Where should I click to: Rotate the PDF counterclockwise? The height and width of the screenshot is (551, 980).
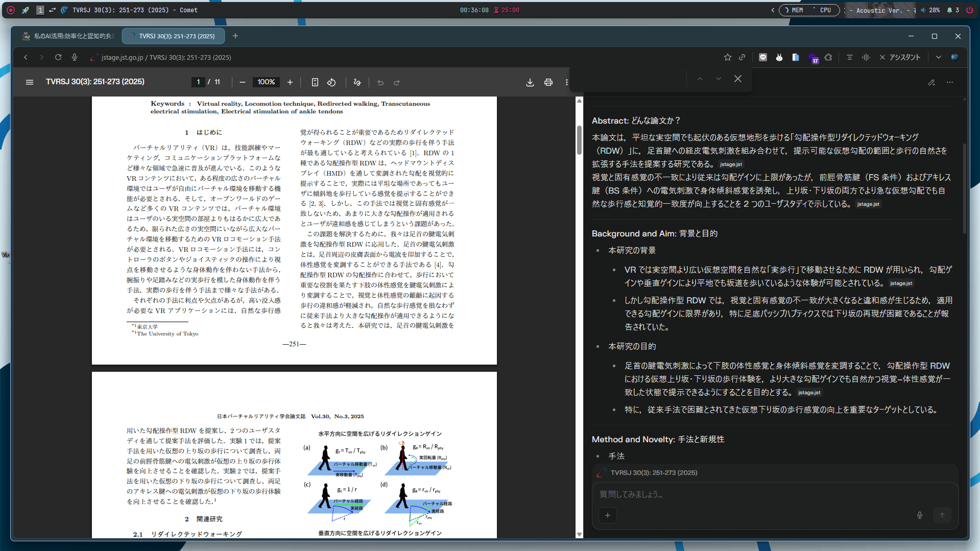(331, 82)
